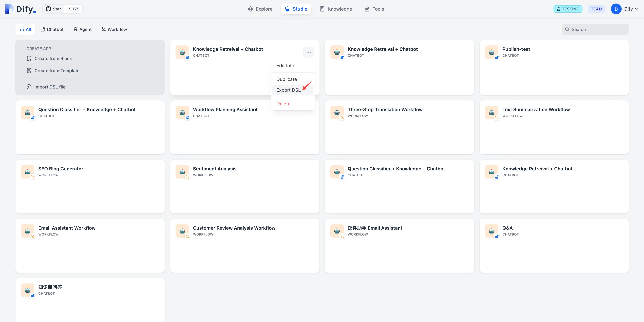Click Create from Template
This screenshot has height=322, width=644.
coord(57,70)
